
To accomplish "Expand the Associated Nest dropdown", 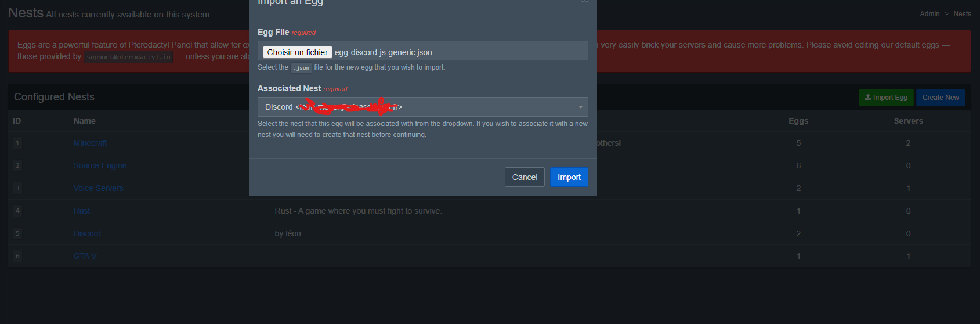I will (422, 107).
